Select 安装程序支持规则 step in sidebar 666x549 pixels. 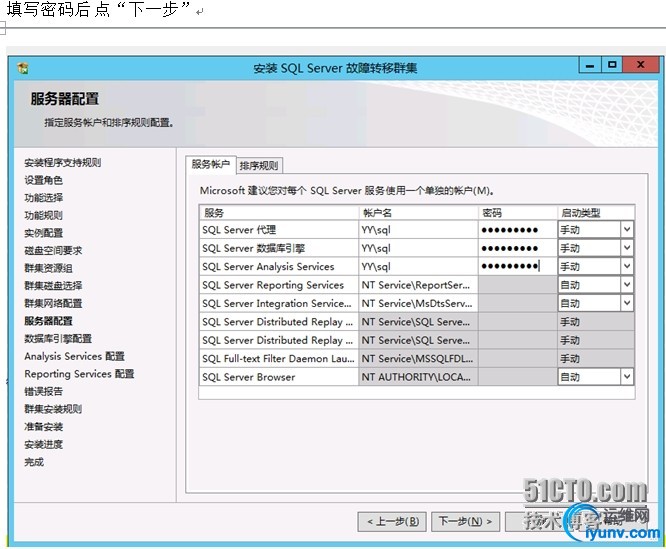(62, 163)
